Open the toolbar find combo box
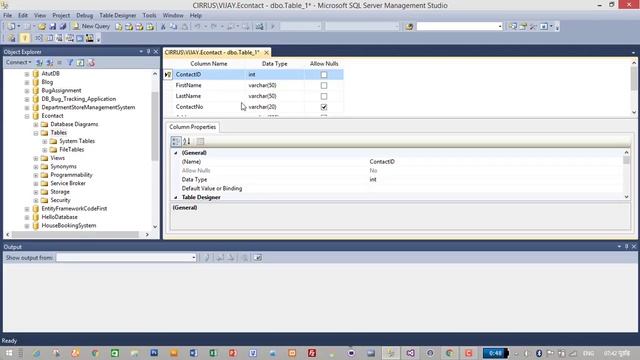The width and height of the screenshot is (640, 360). (460, 27)
